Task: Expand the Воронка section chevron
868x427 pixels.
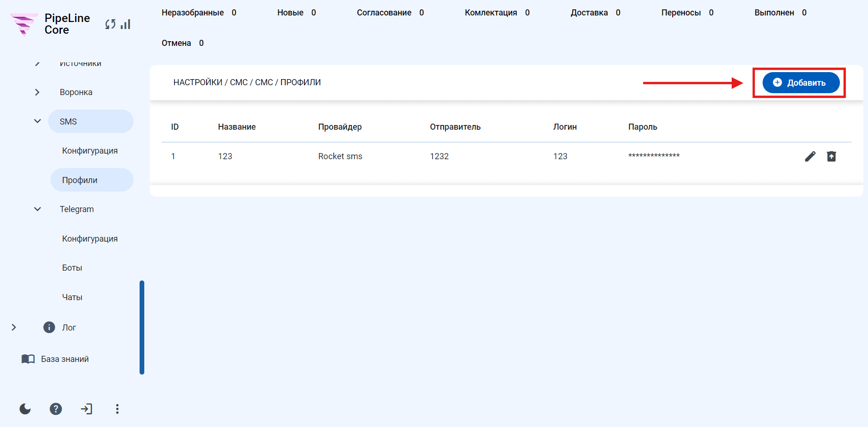Action: pyautogui.click(x=37, y=92)
